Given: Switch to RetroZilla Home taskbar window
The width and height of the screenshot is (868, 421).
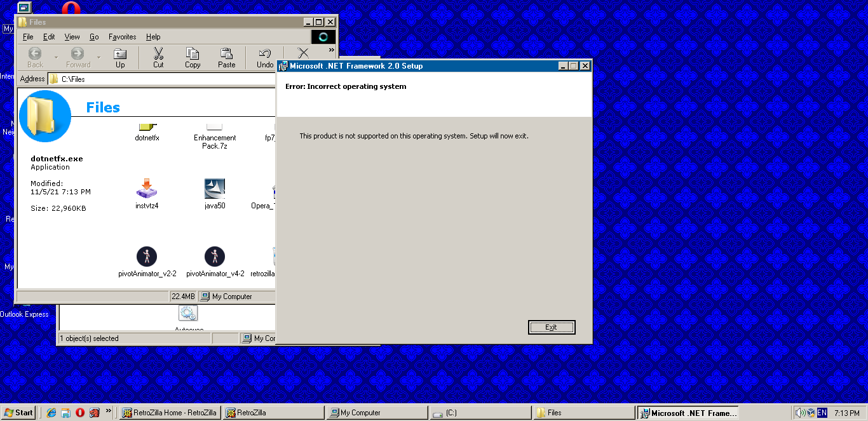Looking at the screenshot, I should (x=170, y=413).
